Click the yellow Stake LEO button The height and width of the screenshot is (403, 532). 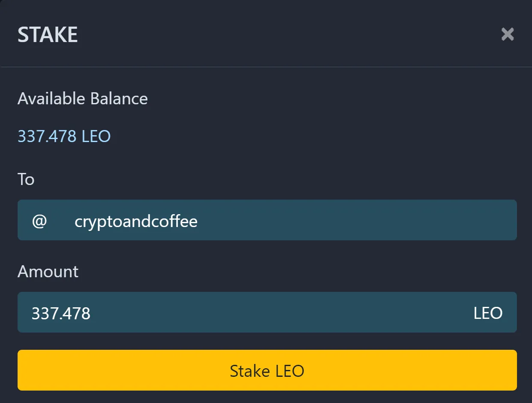[x=267, y=370]
